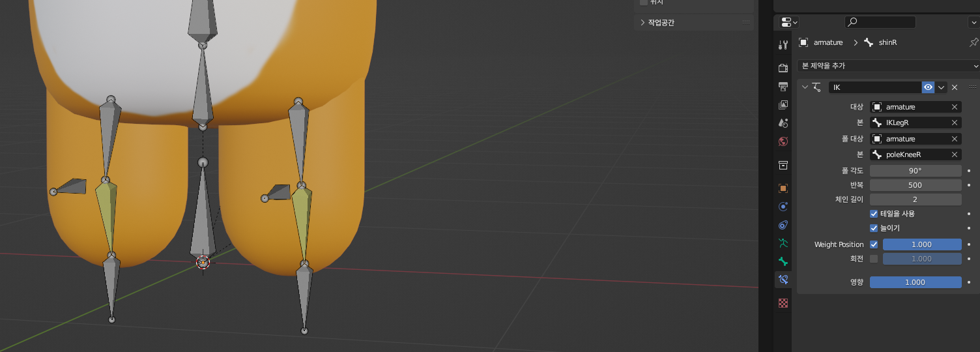
Task: Select the left pole knee bone
Action: click(72, 187)
